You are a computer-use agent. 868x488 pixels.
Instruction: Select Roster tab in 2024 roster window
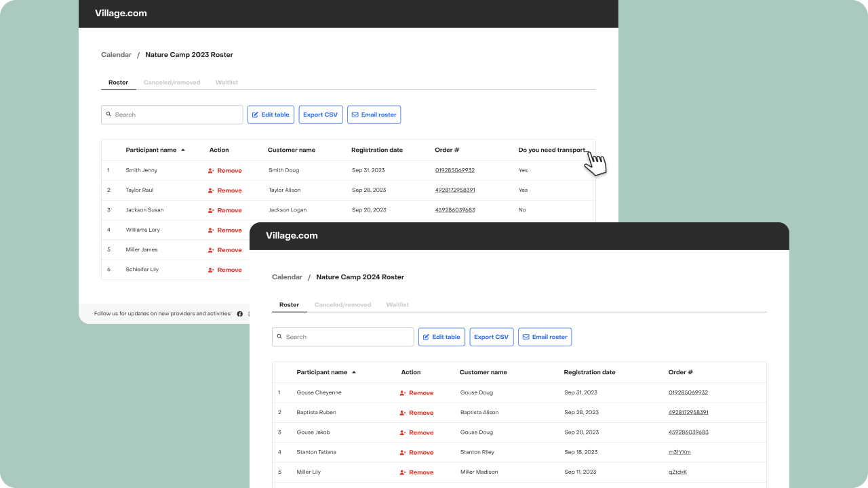tap(289, 305)
